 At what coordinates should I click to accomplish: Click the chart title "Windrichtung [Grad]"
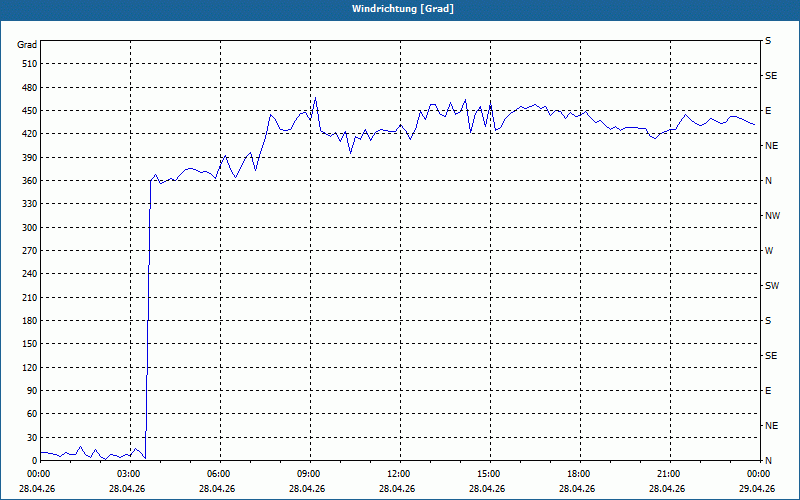click(x=403, y=9)
